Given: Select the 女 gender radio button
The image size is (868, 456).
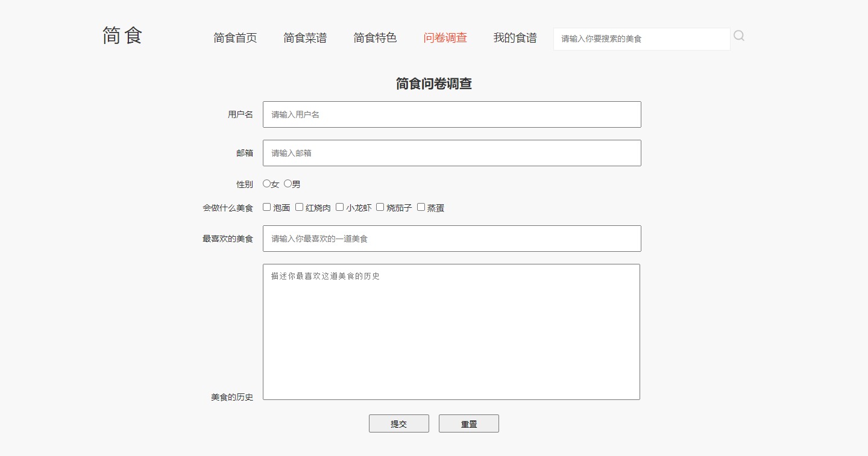Looking at the screenshot, I should (267, 184).
